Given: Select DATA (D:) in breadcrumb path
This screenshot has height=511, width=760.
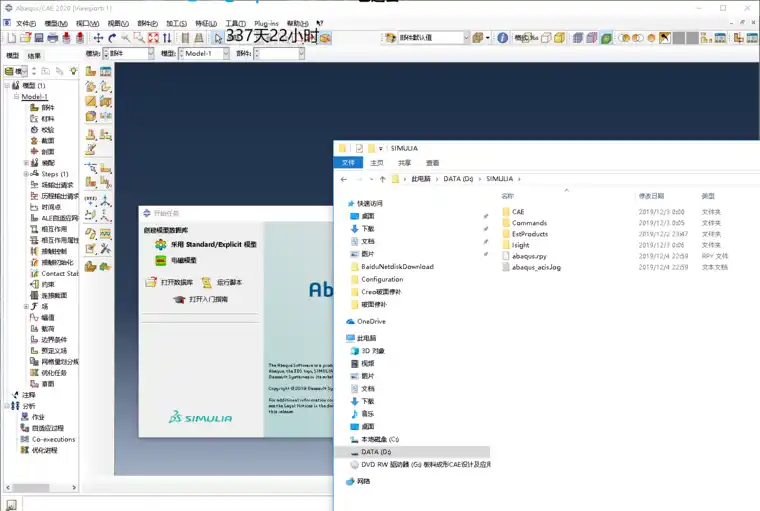Looking at the screenshot, I should pos(458,179).
